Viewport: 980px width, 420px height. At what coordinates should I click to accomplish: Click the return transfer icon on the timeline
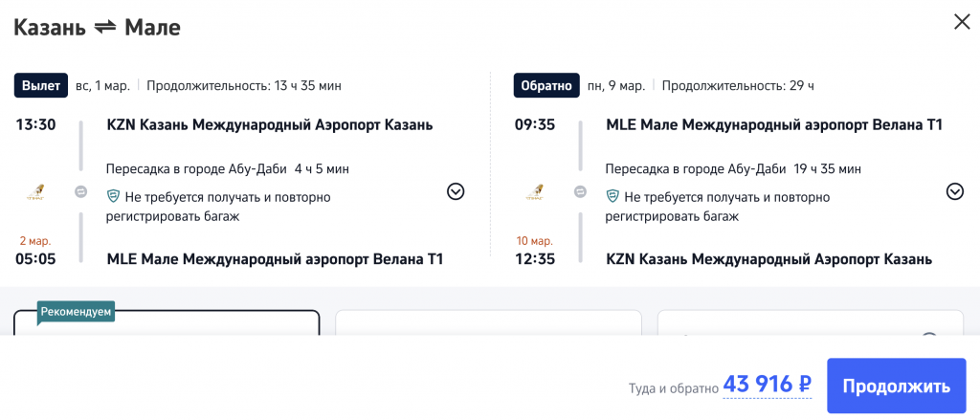[x=581, y=191]
